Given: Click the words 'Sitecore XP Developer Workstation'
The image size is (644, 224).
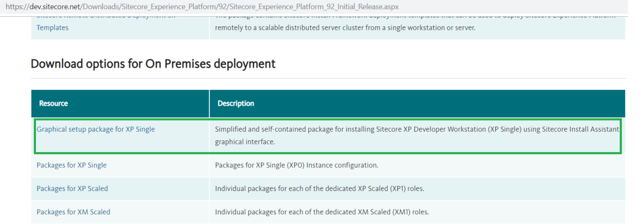Looking at the screenshot, I should click(431, 129).
